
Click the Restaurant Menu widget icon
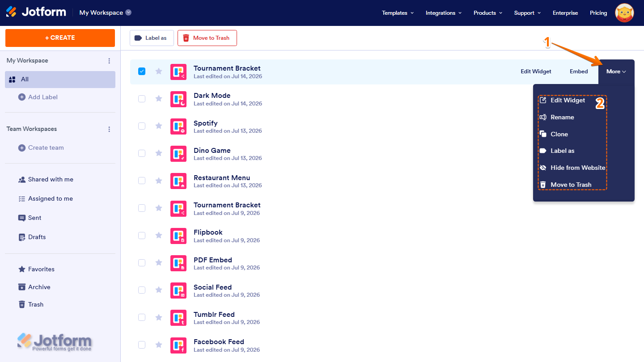[x=178, y=181]
